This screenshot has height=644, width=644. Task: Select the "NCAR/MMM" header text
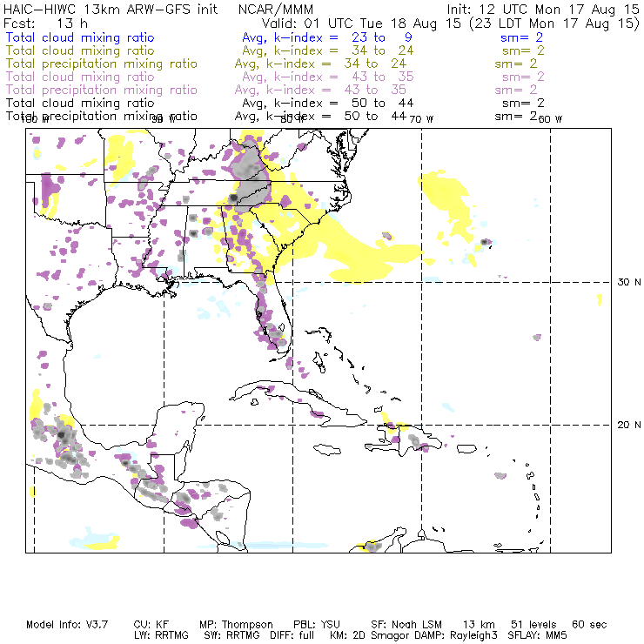pyautogui.click(x=276, y=9)
